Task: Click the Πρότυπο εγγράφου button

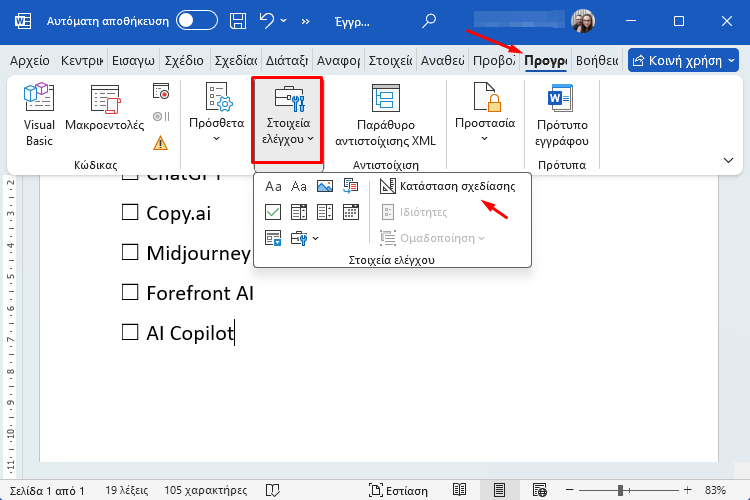Action: 562,115
